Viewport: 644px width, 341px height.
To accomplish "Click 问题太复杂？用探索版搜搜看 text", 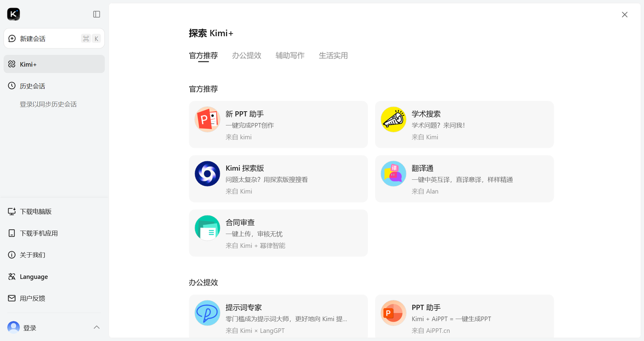I will pyautogui.click(x=267, y=180).
